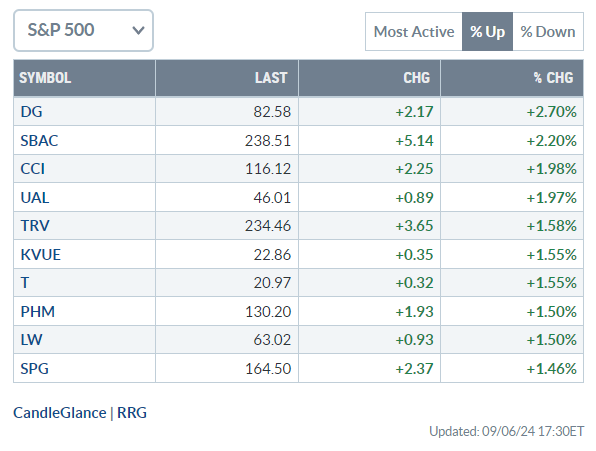Click the +1.97% percent change value

[552, 198]
